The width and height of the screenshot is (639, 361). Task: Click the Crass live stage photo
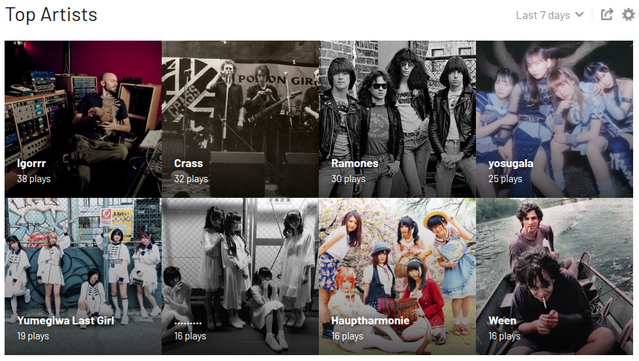click(240, 119)
